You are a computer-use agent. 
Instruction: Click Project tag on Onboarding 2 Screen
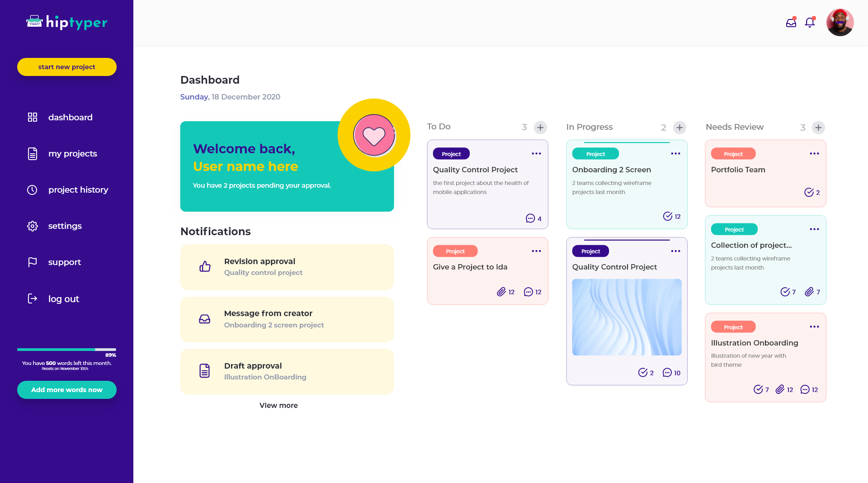[x=595, y=154]
